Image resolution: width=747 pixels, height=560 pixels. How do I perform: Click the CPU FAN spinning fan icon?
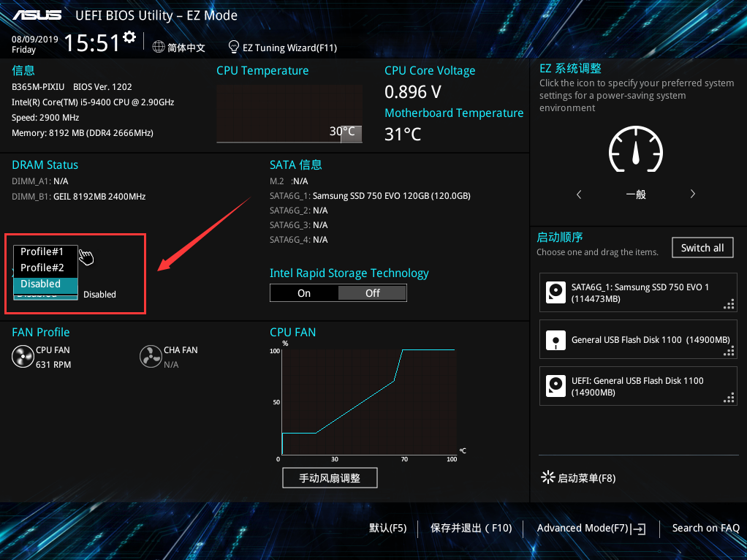pyautogui.click(x=23, y=357)
